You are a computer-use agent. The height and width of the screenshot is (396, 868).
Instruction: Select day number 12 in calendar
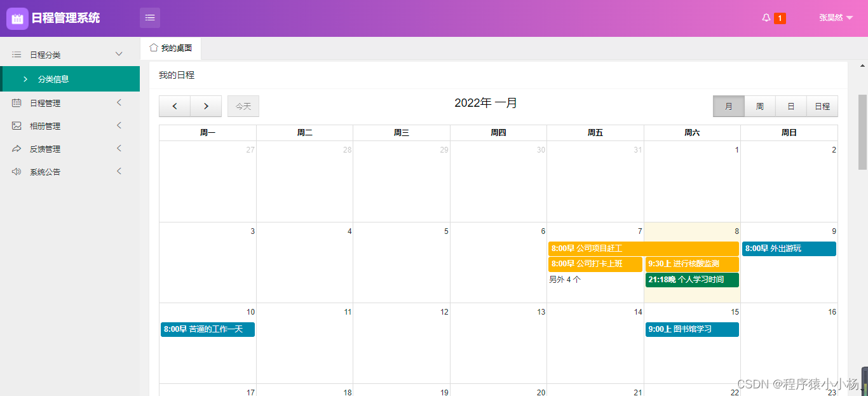click(x=444, y=312)
